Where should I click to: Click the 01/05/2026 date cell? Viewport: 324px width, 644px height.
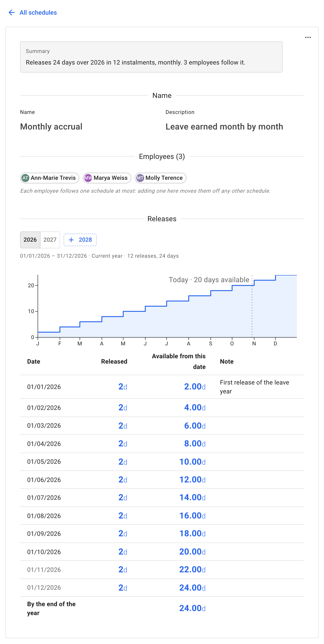[44, 462]
